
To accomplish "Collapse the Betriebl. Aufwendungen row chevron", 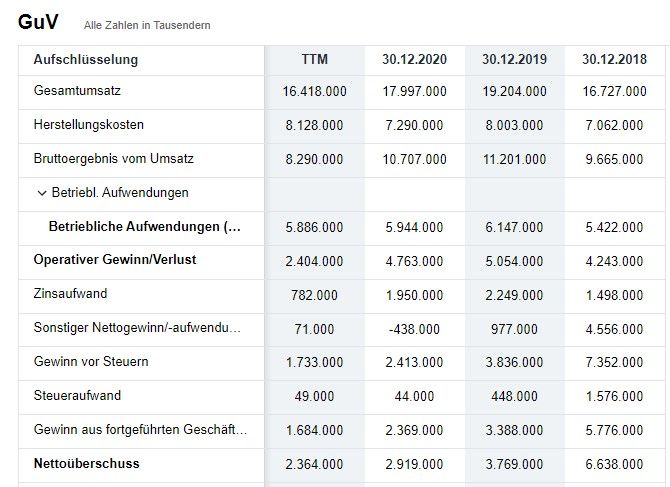I will pyautogui.click(x=41, y=193).
